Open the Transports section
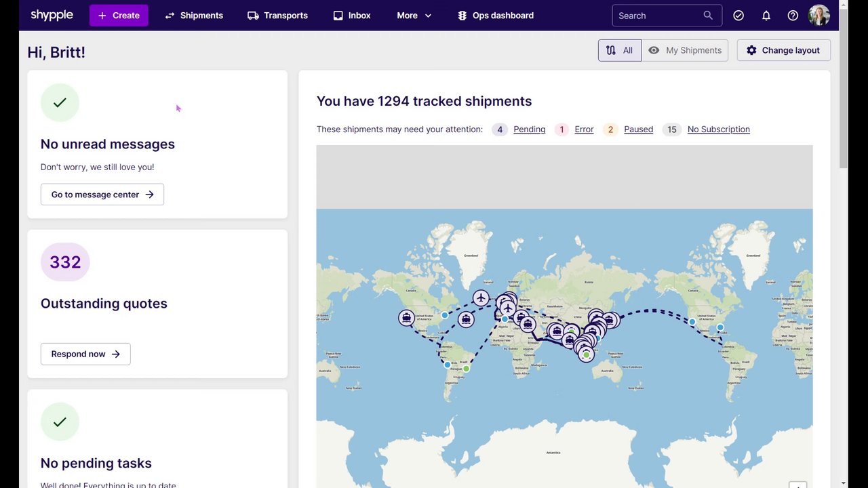The image size is (868, 488). 277,16
